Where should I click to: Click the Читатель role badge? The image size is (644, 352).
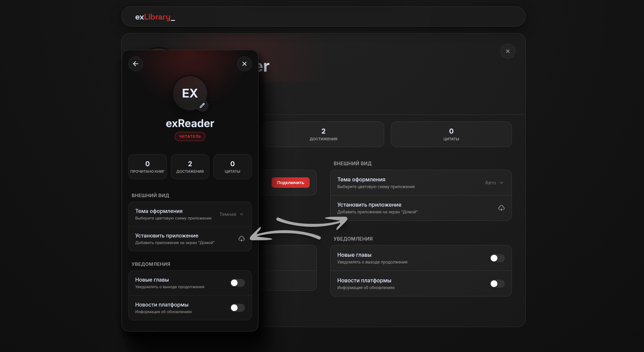pos(190,136)
